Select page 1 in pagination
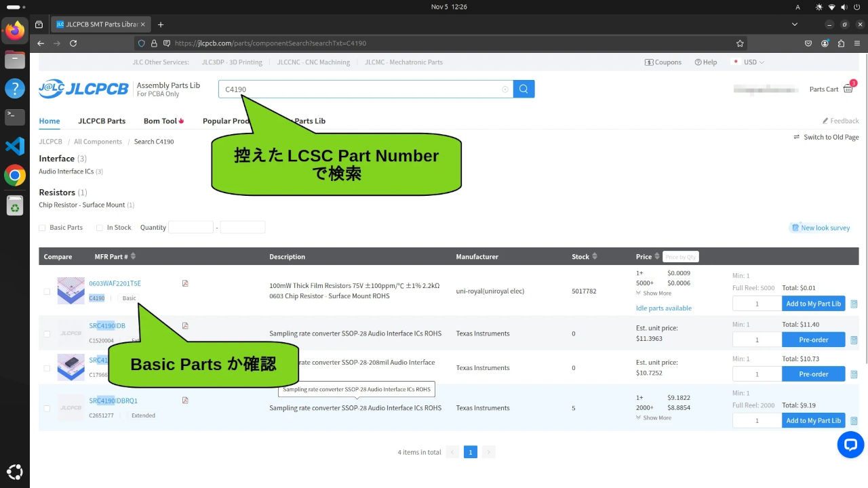Viewport: 868px width, 488px height. coord(471,452)
